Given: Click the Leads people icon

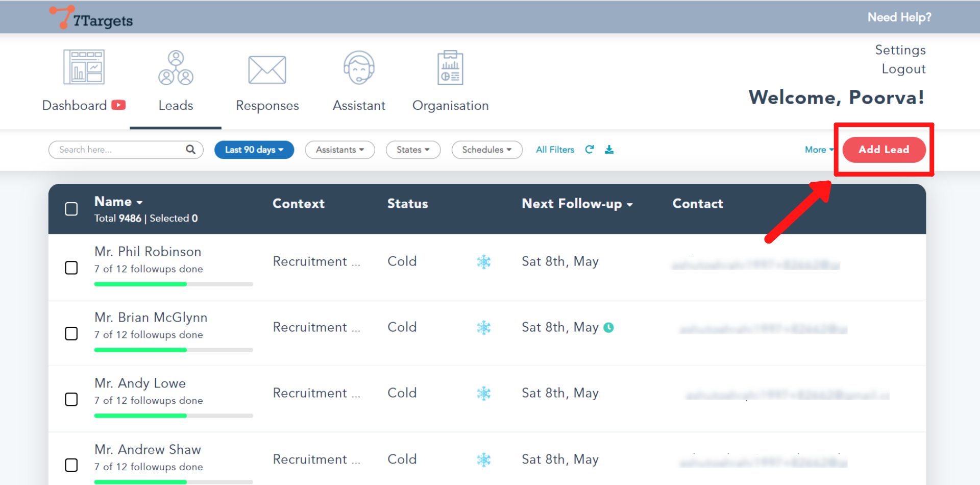Looking at the screenshot, I should pyautogui.click(x=176, y=68).
